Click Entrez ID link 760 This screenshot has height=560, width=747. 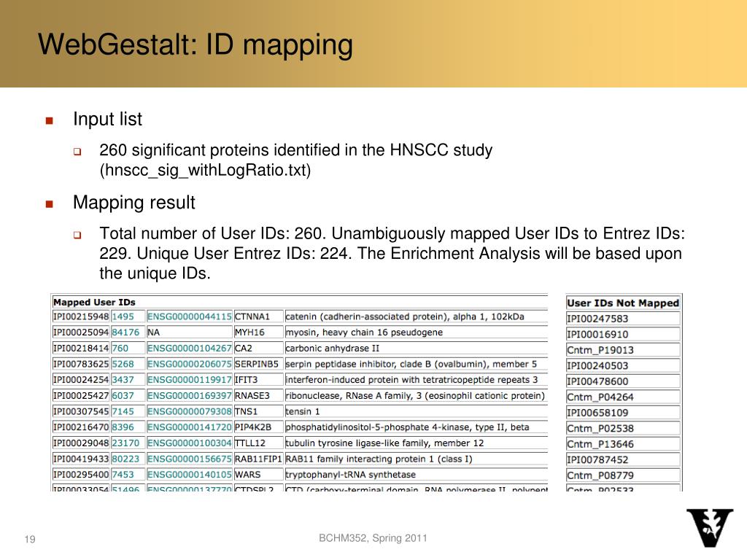[x=120, y=348]
